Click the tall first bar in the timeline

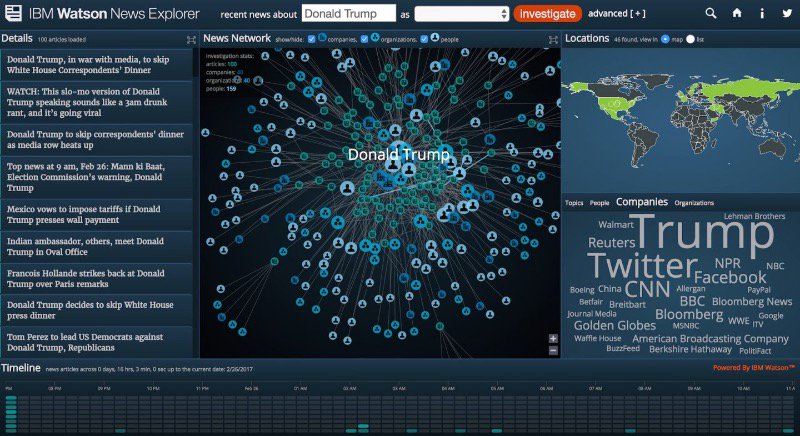coord(11,413)
